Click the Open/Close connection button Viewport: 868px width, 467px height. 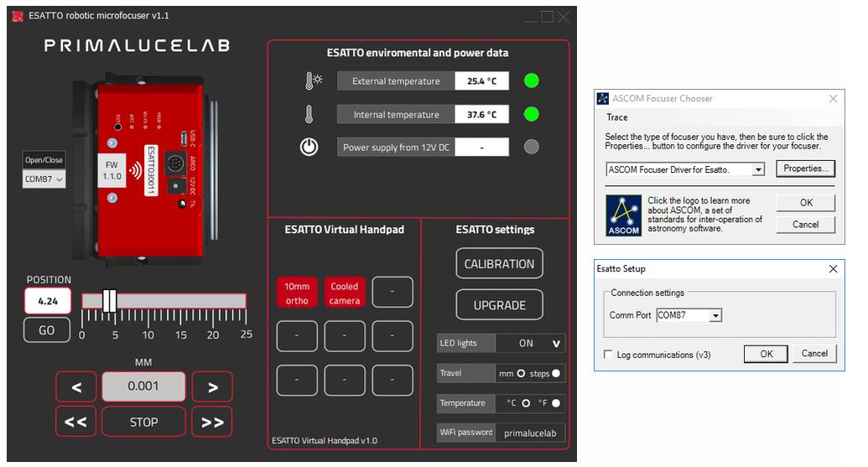pyautogui.click(x=44, y=160)
